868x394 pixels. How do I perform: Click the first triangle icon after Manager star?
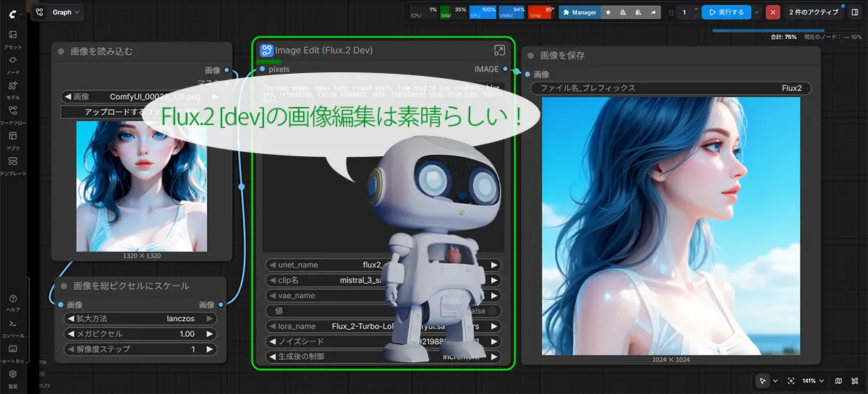click(623, 12)
